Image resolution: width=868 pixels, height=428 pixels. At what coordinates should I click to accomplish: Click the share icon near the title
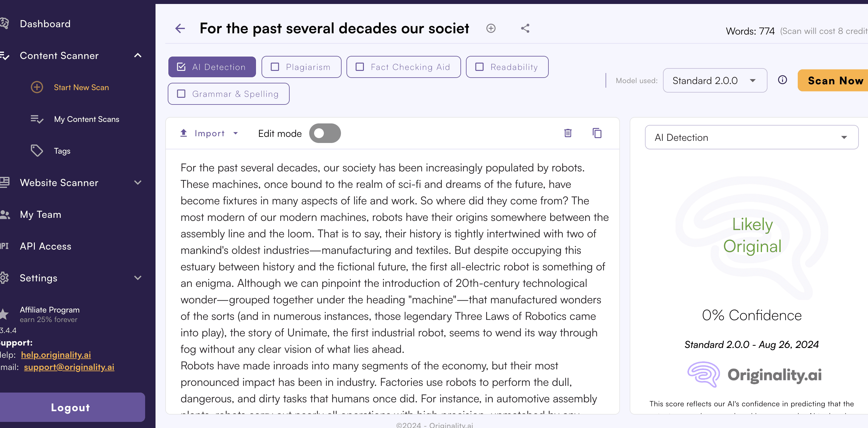525,28
